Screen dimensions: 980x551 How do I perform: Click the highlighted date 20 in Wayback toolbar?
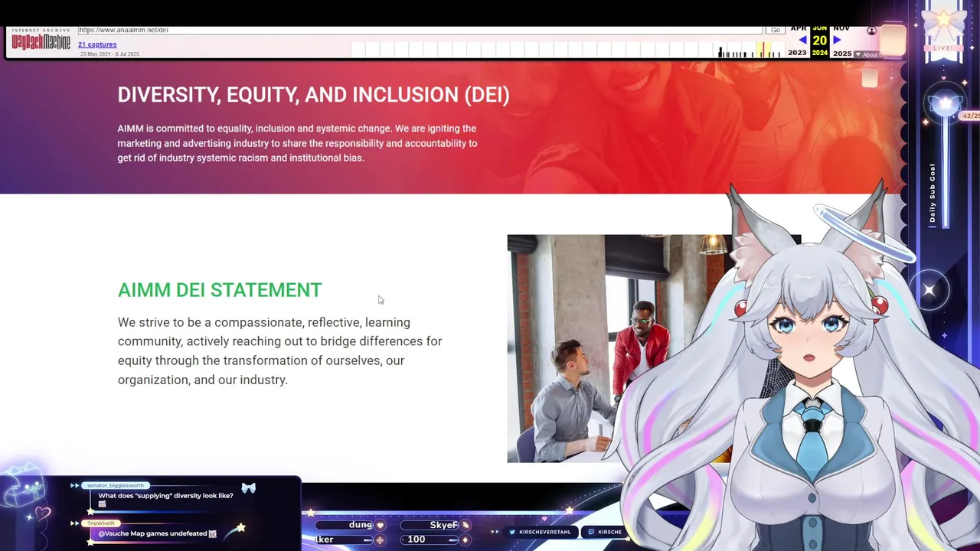tap(820, 40)
